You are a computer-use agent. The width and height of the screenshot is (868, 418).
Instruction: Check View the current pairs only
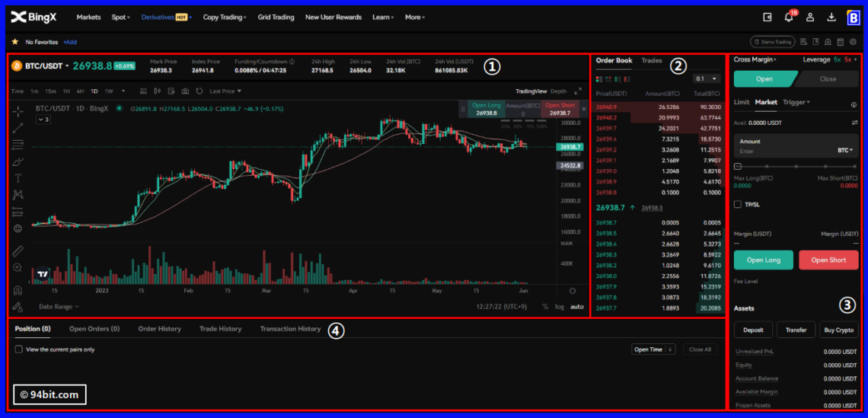(x=19, y=349)
